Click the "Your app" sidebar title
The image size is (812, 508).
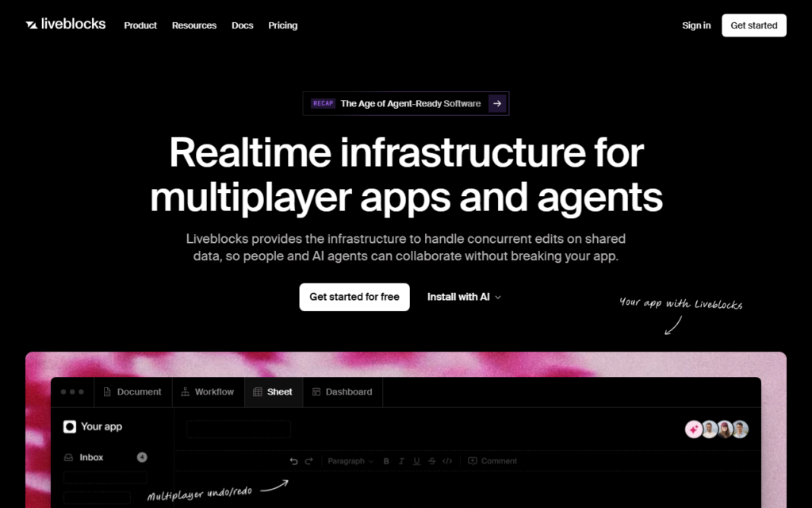coord(101,426)
